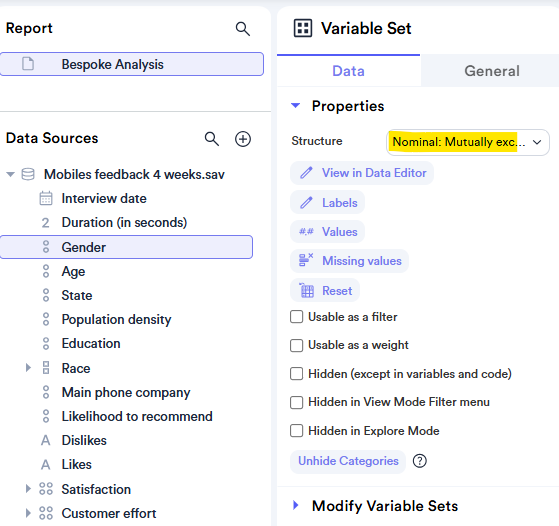Click the Report search magnifier icon

click(x=242, y=29)
